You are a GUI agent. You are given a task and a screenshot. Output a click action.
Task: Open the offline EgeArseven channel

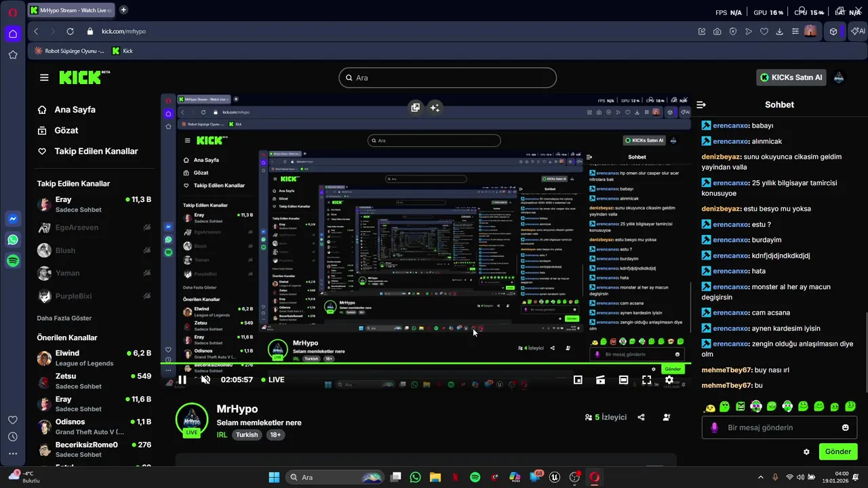tap(94, 228)
